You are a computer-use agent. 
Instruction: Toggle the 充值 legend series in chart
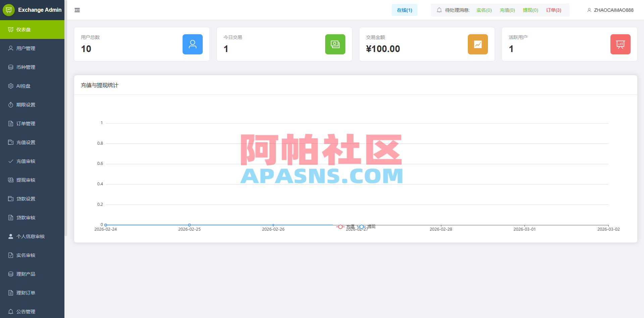coord(345,227)
